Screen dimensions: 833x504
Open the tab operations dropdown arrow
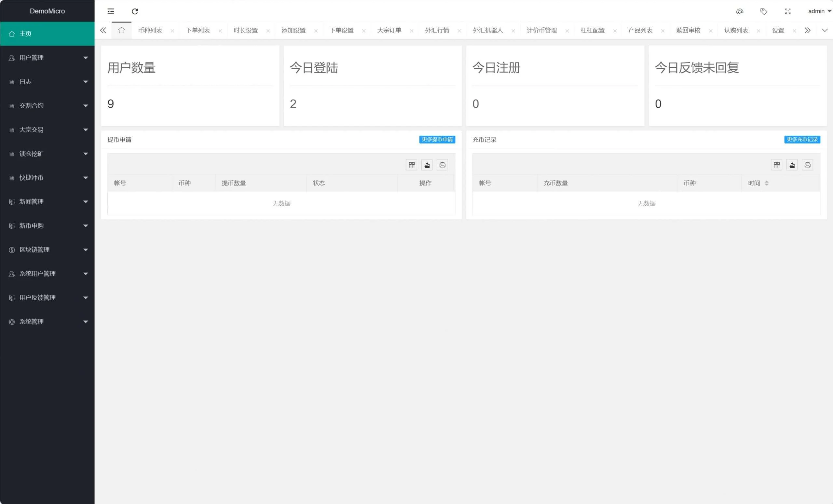825,31
